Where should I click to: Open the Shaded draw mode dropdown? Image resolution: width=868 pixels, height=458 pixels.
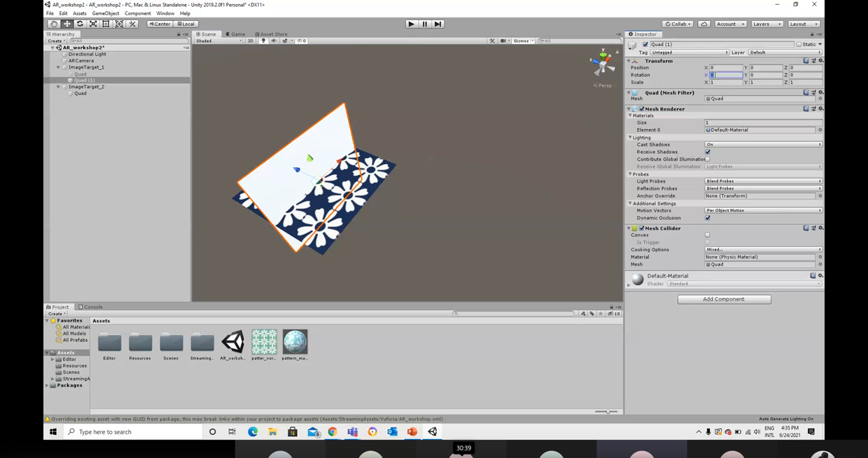(x=218, y=41)
